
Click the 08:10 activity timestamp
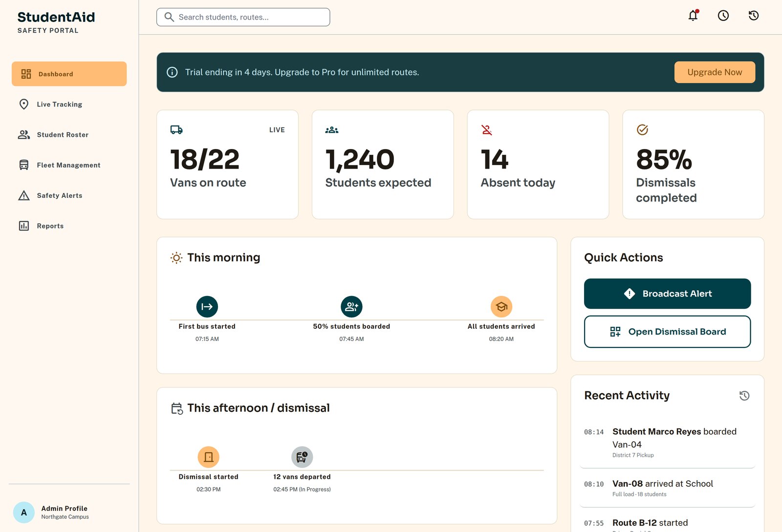(594, 485)
